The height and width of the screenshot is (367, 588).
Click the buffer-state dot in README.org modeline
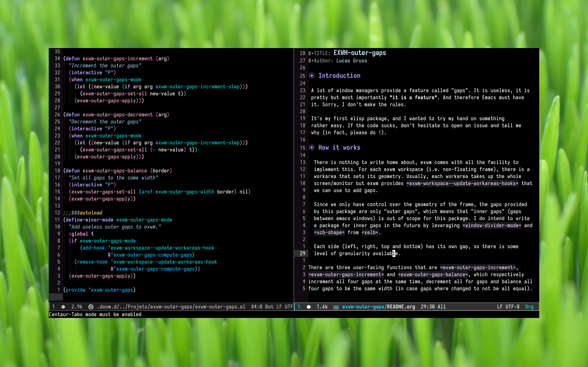[x=309, y=307]
